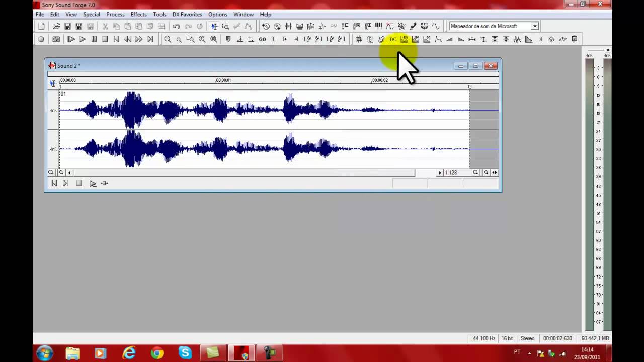The width and height of the screenshot is (644, 362).
Task: Click the 1:128 zoom ratio text
Action: pyautogui.click(x=451, y=173)
